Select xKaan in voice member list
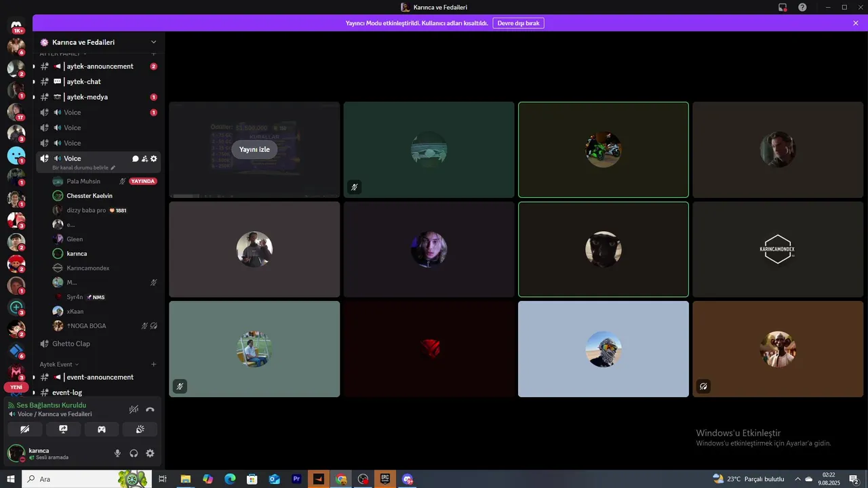This screenshot has width=868, height=488. tap(105, 311)
